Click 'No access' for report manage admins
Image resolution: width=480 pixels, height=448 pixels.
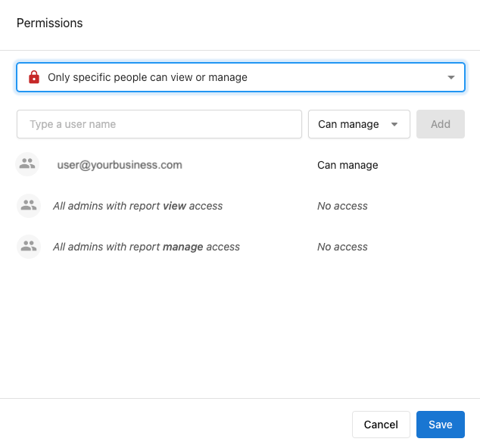click(x=342, y=247)
